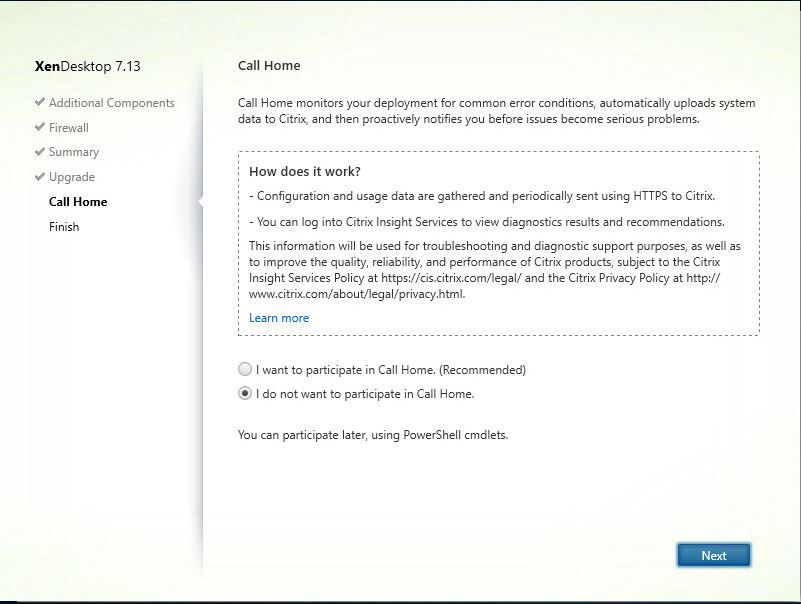Select the Call Home step in the sidebar
This screenshot has height=604, width=801.
pos(78,202)
